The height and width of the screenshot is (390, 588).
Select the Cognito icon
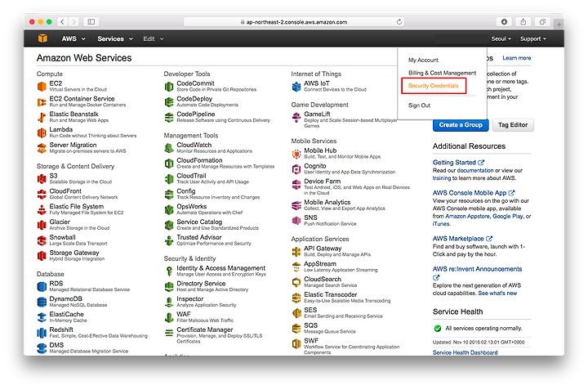(x=296, y=169)
